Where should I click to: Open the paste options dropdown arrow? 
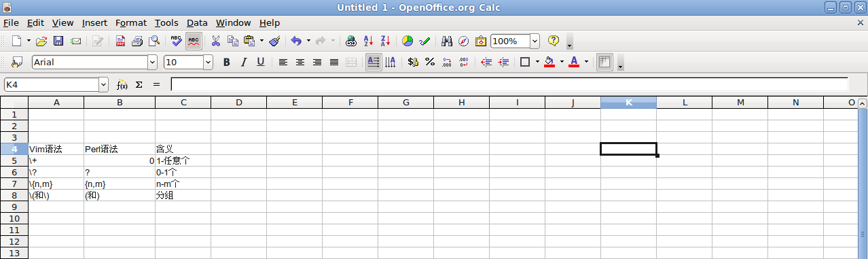261,41
